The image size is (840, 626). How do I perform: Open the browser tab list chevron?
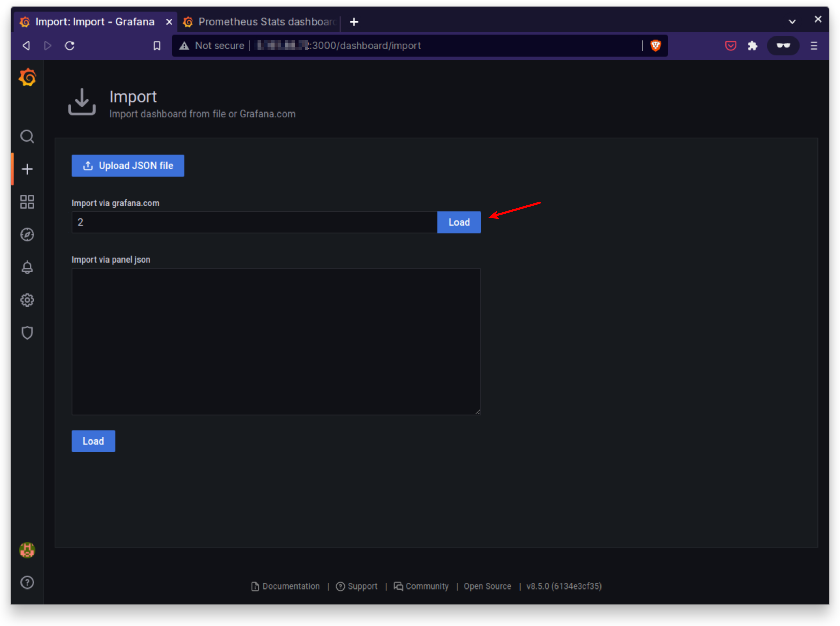coord(792,21)
